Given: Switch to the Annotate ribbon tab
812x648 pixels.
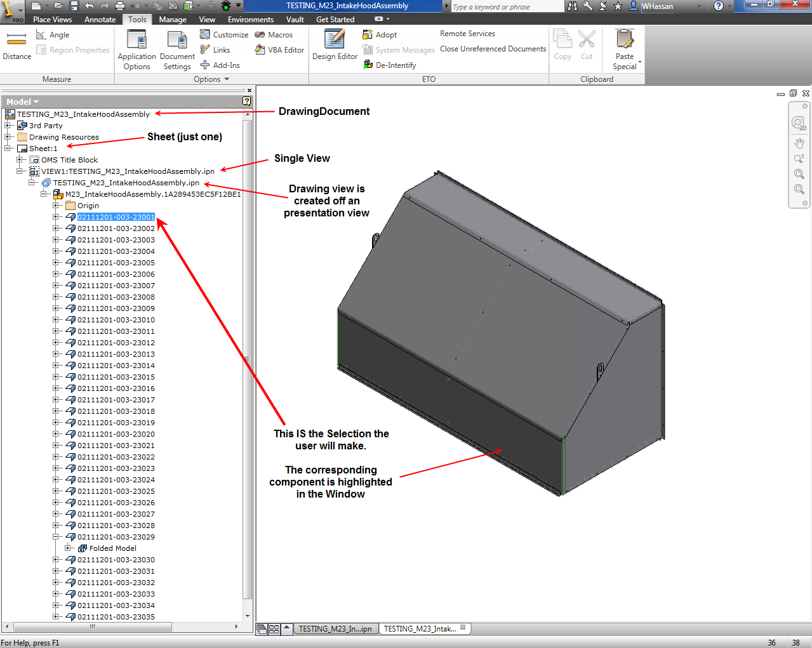Looking at the screenshot, I should click(x=100, y=20).
